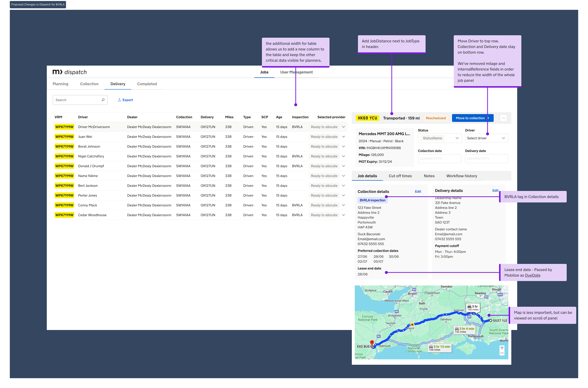
Task: Click the Miles column header
Action: click(x=229, y=117)
